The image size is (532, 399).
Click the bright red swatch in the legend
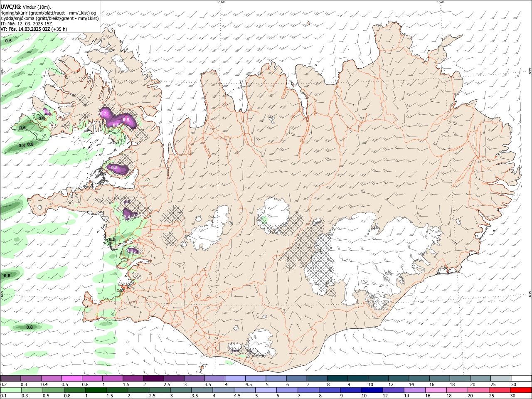[520, 390]
